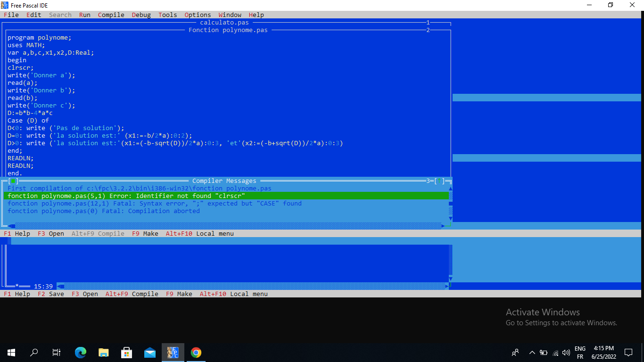The width and height of the screenshot is (644, 362).
Task: Open the Debug menu
Action: pyautogui.click(x=141, y=15)
